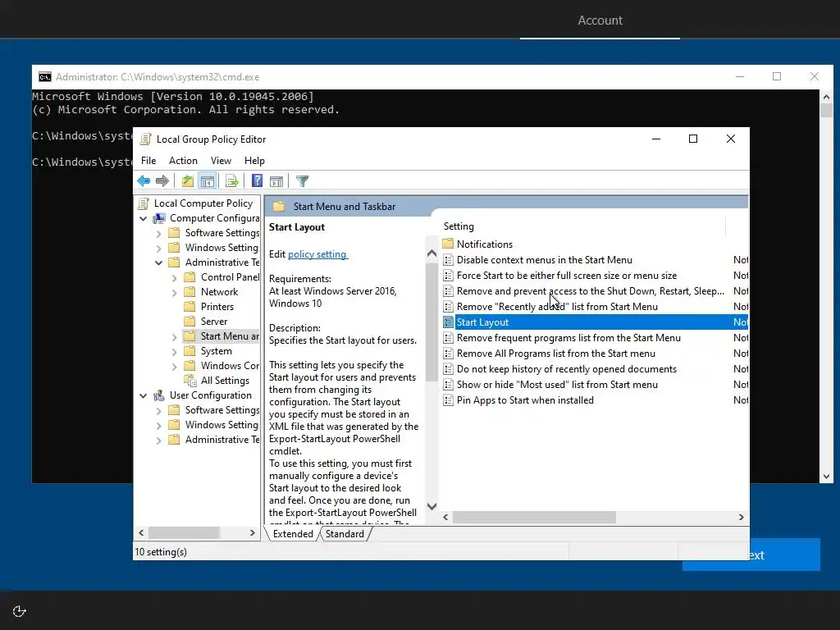Click Ease of Access icon at bottom left
The height and width of the screenshot is (630, 840).
tap(20, 611)
